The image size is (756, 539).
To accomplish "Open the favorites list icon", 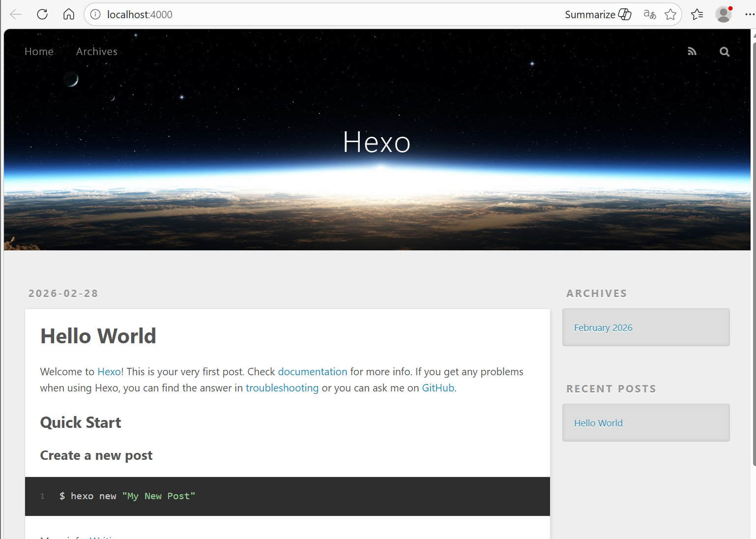I will 697,15.
